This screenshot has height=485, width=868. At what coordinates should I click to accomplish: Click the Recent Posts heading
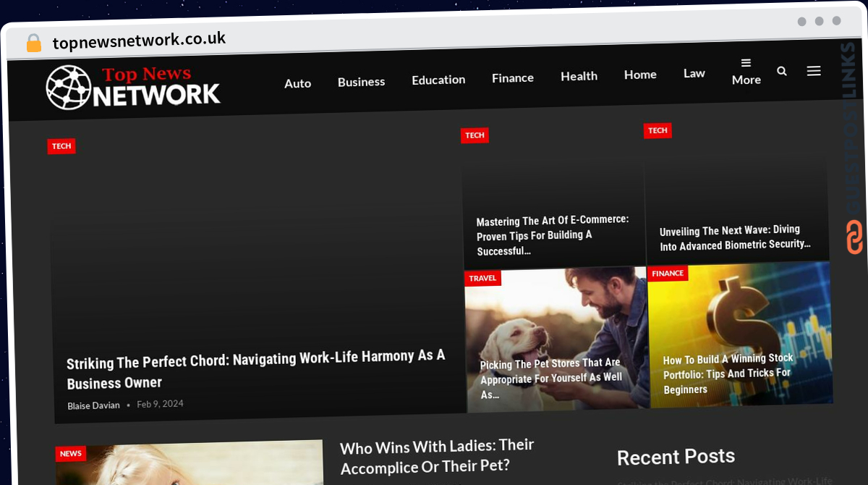pyautogui.click(x=676, y=457)
